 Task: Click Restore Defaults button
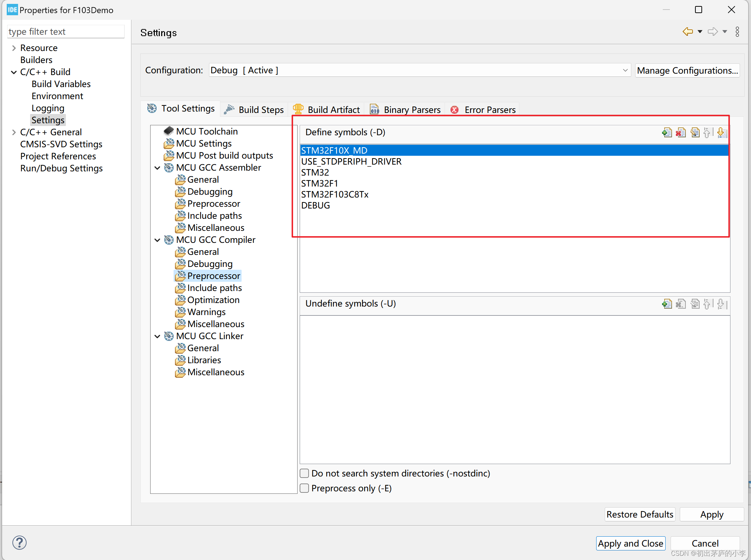pos(640,514)
